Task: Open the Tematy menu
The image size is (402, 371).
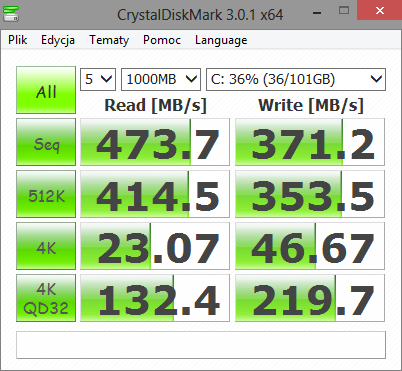Action: point(109,40)
